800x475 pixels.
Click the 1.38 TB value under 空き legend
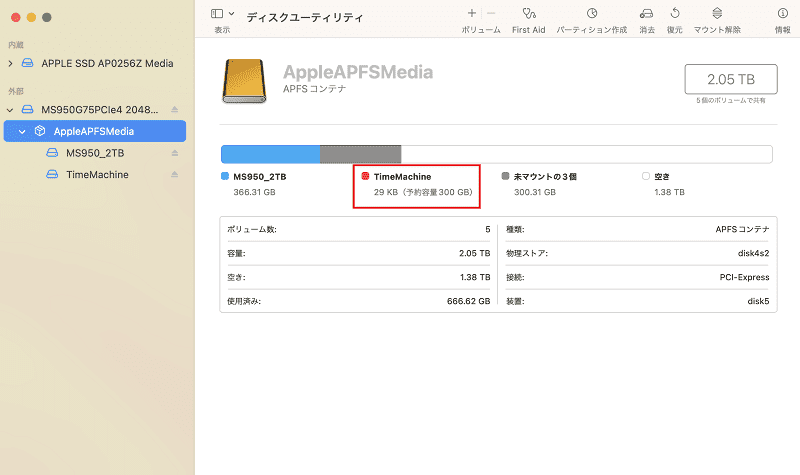(669, 192)
